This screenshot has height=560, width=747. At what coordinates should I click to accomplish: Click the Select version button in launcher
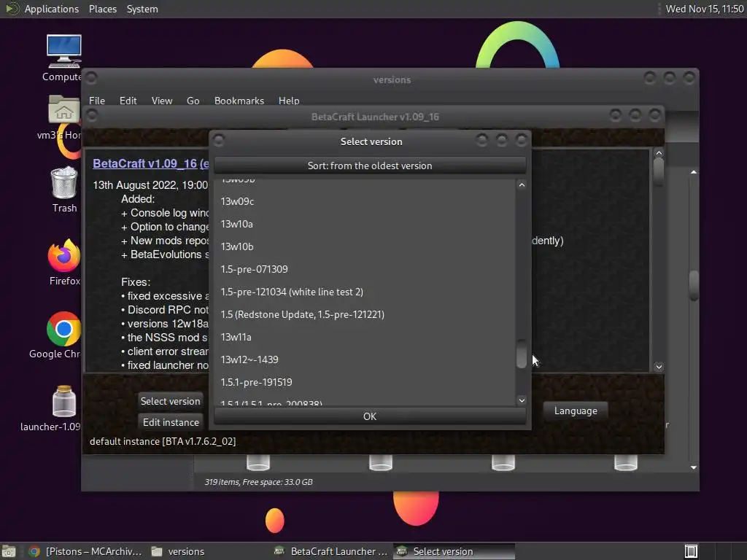click(170, 401)
